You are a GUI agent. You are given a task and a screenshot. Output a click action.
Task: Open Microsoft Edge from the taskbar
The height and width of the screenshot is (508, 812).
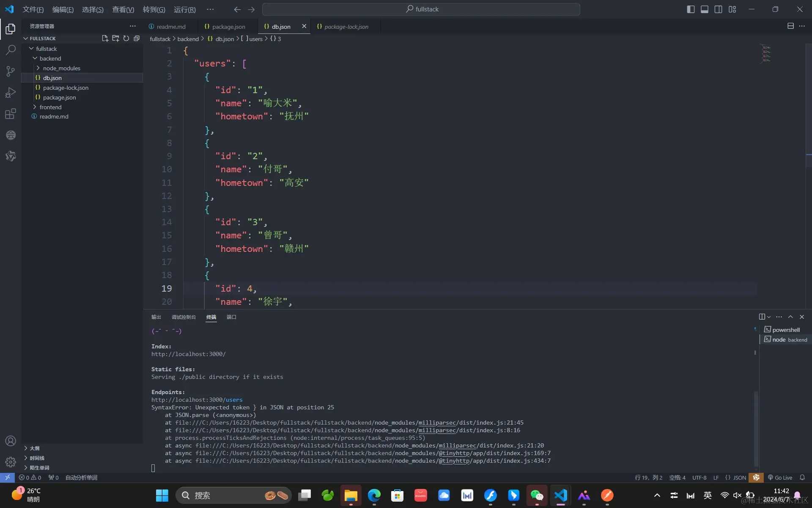374,495
